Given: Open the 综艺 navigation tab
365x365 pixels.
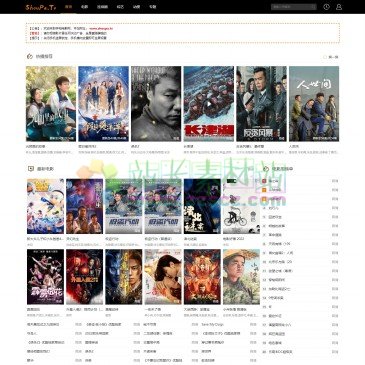Looking at the screenshot, I should point(120,7).
